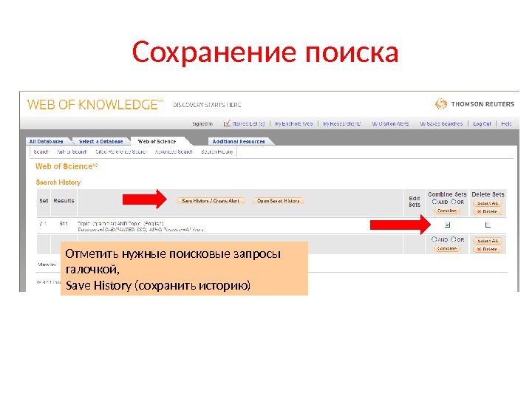Open the My Citation Alerts link
Viewport: 532px width, 399px height.
pyautogui.click(x=390, y=124)
